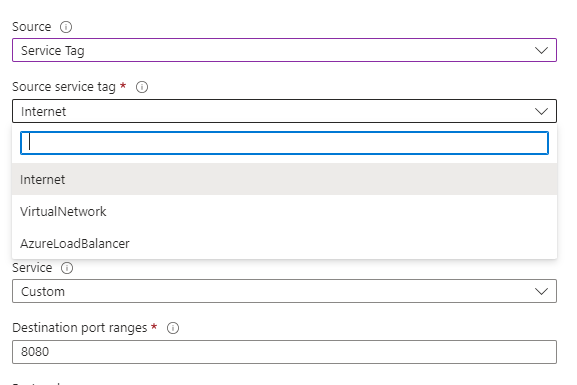The width and height of the screenshot is (577, 385).
Task: Show info tooltip for Source service tag
Action: pyautogui.click(x=142, y=87)
